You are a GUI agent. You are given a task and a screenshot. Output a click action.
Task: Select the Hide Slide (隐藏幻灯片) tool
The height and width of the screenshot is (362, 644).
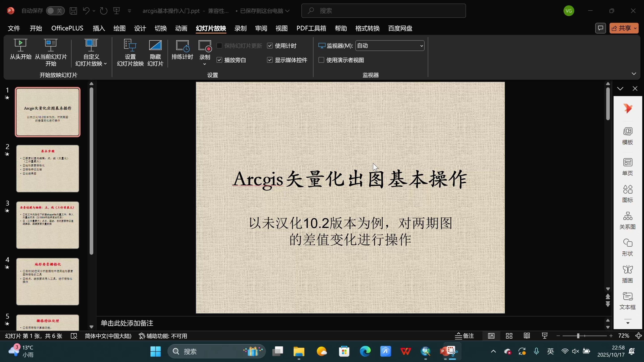pos(155,52)
